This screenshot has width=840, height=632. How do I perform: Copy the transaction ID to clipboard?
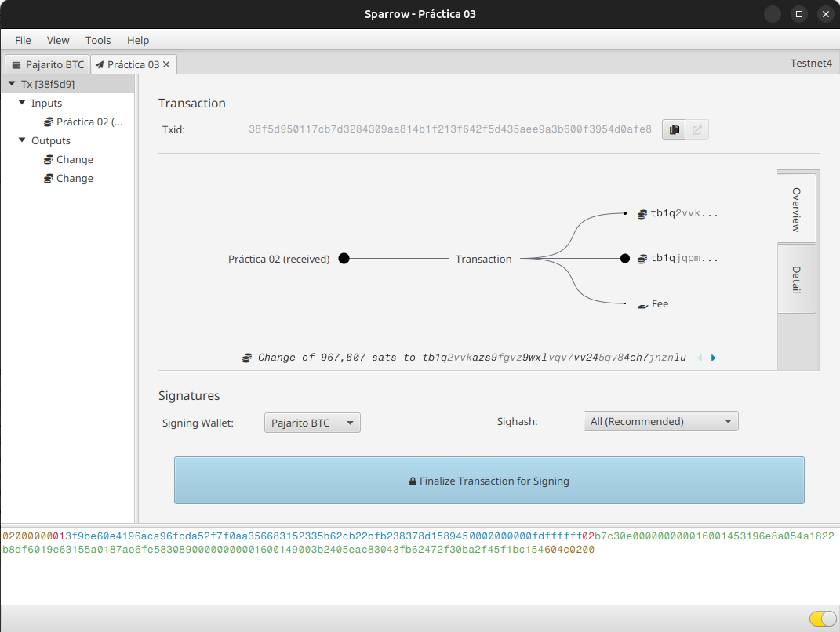674,129
